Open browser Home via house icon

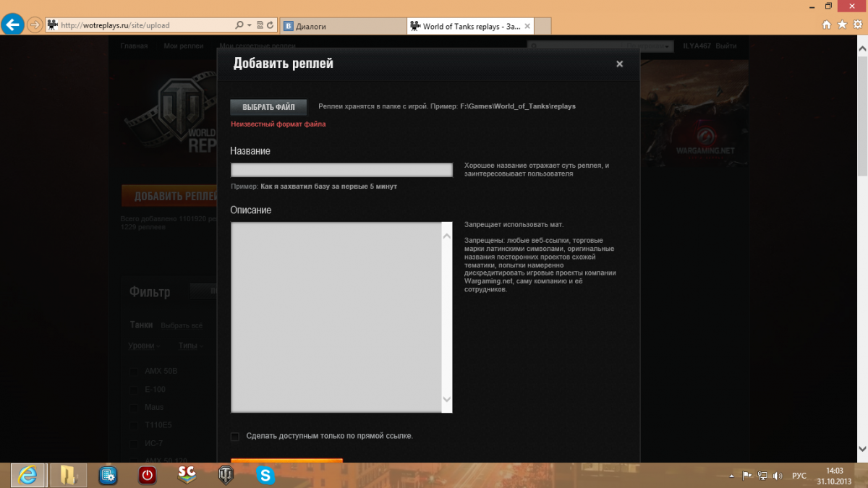pyautogui.click(x=827, y=25)
